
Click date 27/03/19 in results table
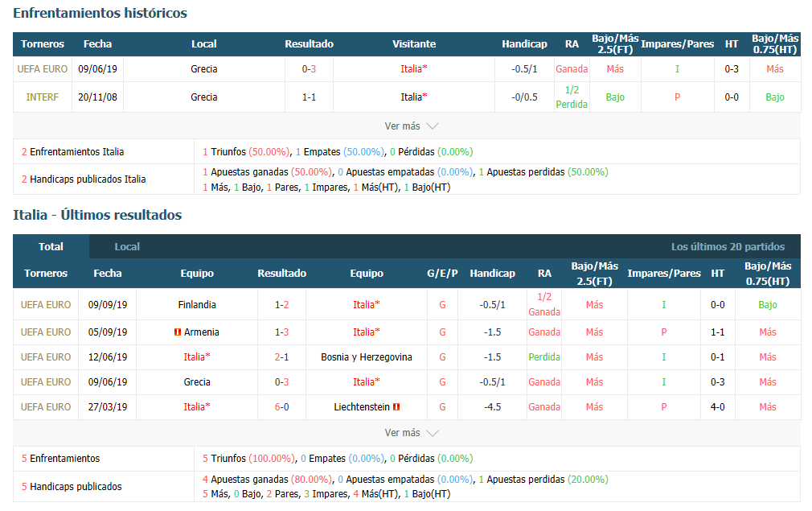coord(108,407)
